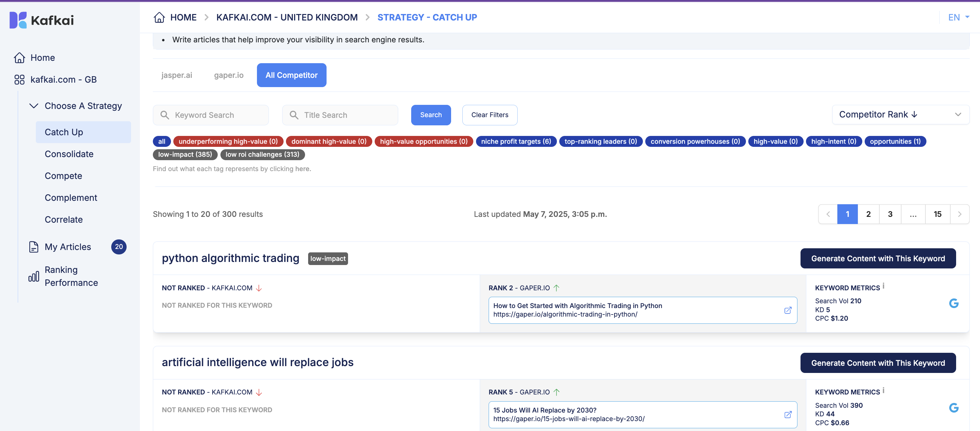Click the blue Search button
This screenshot has height=431, width=980.
point(431,115)
